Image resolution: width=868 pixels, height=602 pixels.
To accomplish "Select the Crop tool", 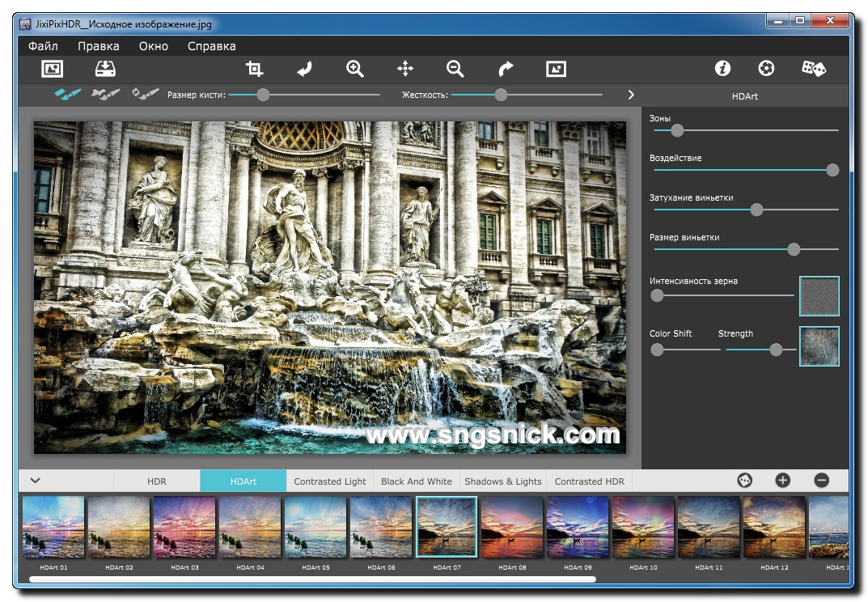I will point(254,69).
